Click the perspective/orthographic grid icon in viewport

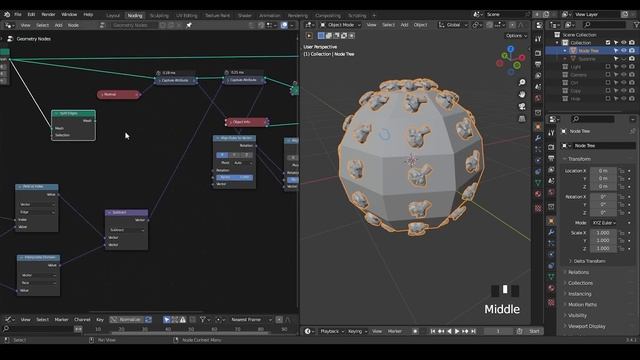coord(522,119)
